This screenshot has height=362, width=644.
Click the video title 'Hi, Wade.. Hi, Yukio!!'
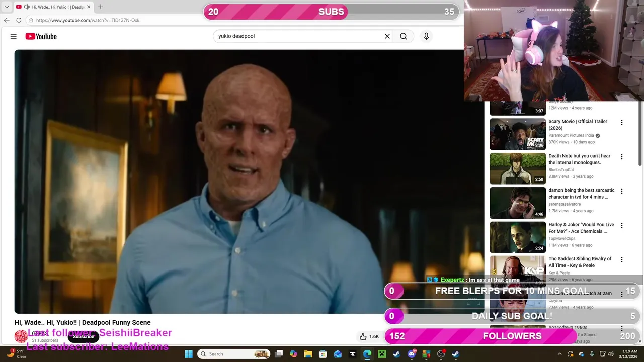83,322
